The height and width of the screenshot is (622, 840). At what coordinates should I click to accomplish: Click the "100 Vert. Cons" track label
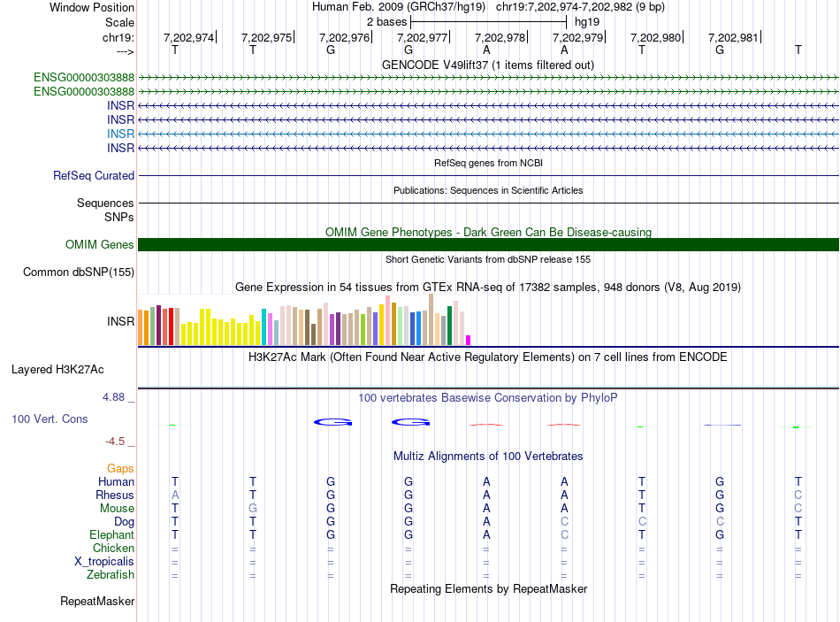click(x=50, y=419)
